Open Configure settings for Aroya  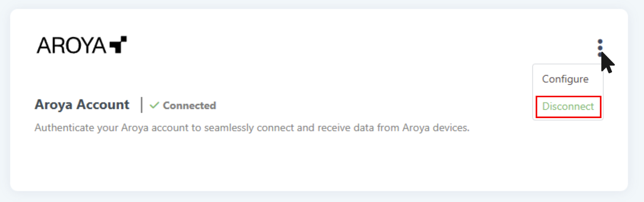point(565,79)
